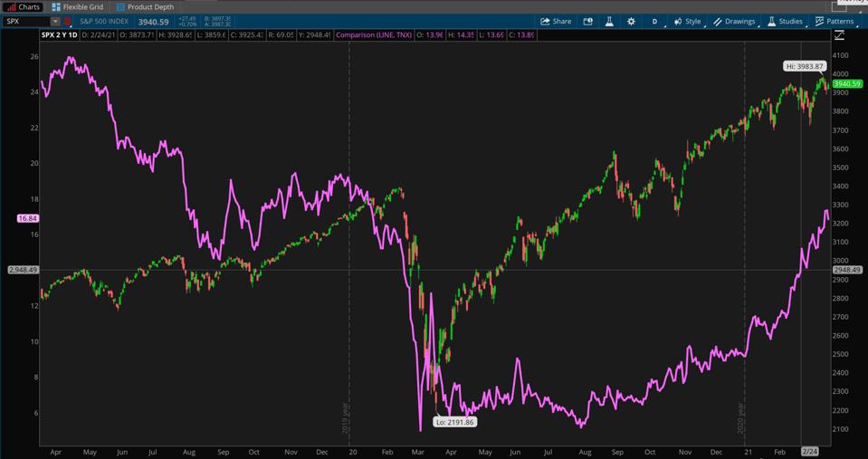Open the Charts tab
The width and height of the screenshot is (868, 459).
(x=23, y=6)
